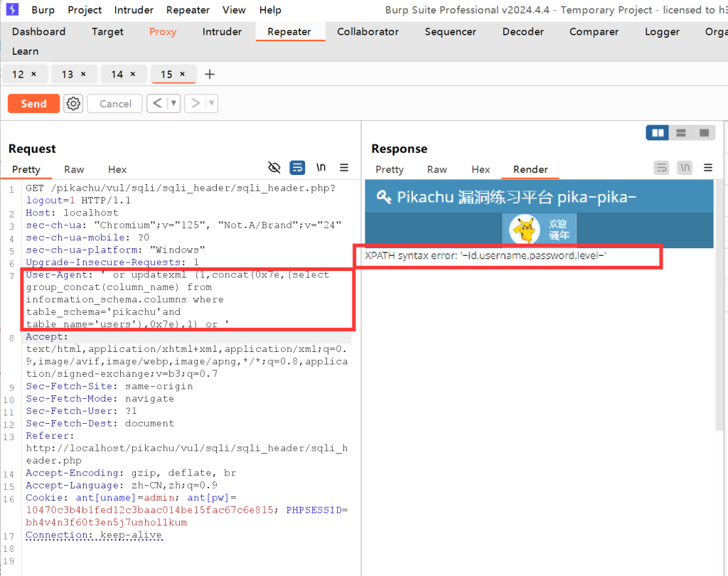Viewport: 728px width, 576px height.
Task: Click XPATH syntax error message text
Action: 485,255
